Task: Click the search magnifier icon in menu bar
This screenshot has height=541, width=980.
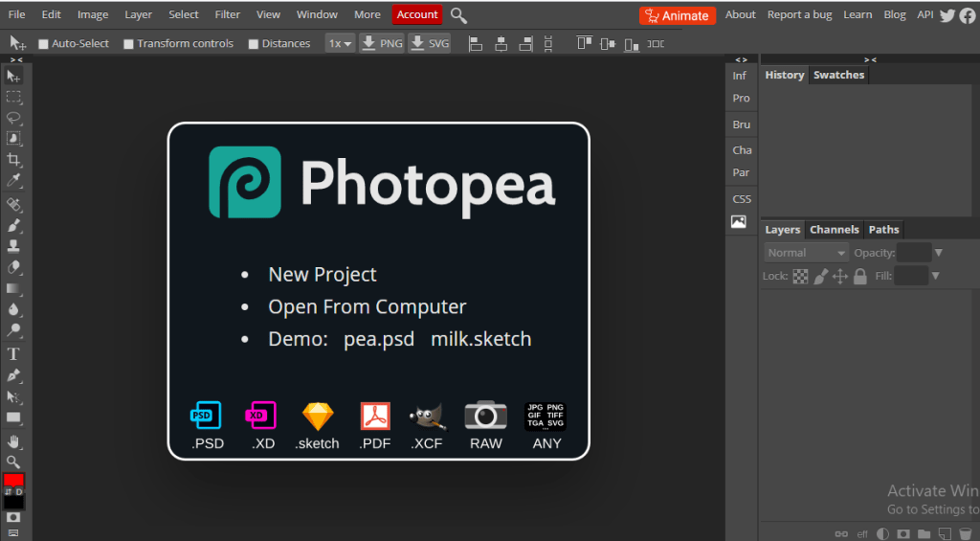Action: 458,15
